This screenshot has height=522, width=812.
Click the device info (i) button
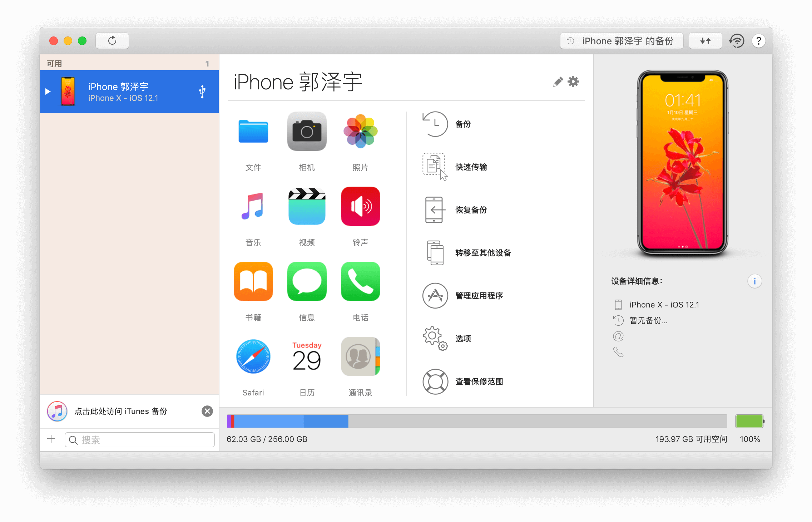[x=754, y=281]
